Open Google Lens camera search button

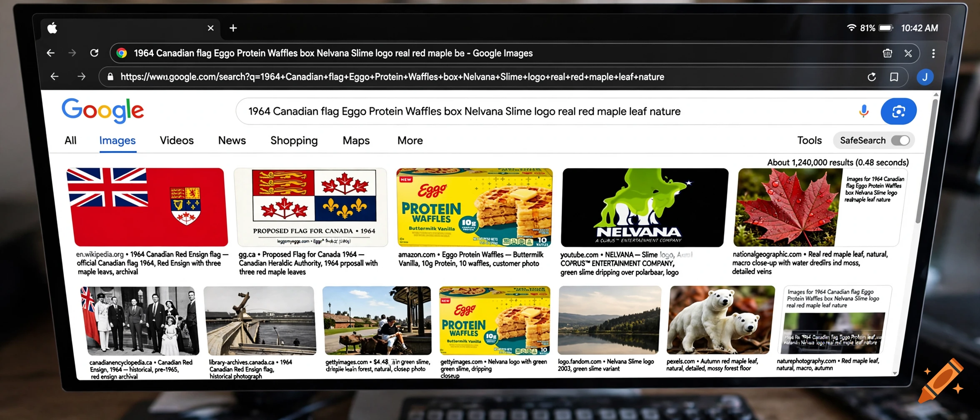click(x=899, y=111)
